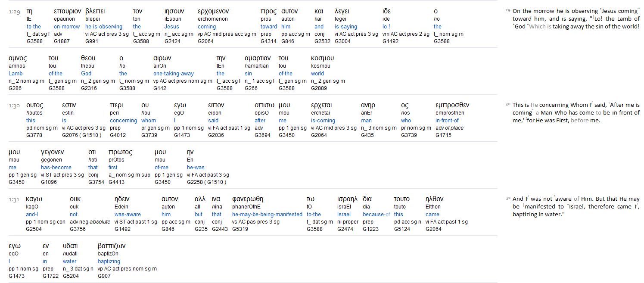The image size is (644, 283).
Task: Open Strong's reference G142 under αιρων
Action: click(x=159, y=88)
